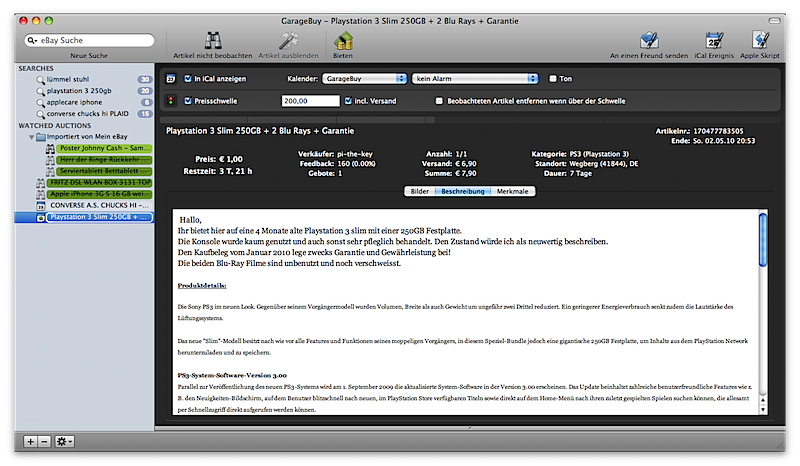
Task: Click An einen Freund senden icon
Action: pyautogui.click(x=649, y=40)
